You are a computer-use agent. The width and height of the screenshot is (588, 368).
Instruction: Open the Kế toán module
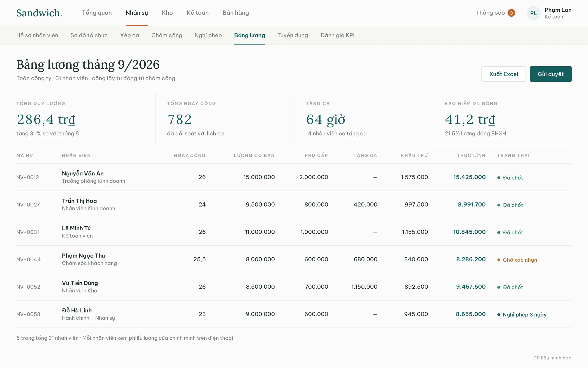coord(198,13)
